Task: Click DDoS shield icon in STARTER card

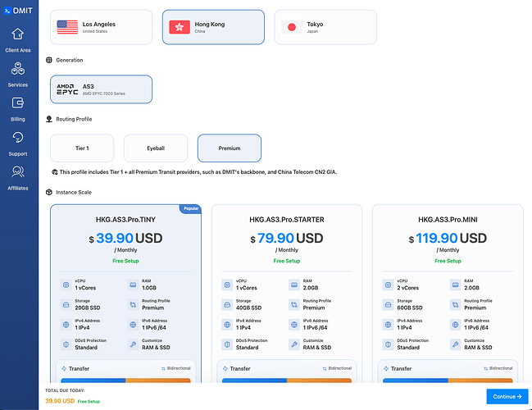Action: pyautogui.click(x=227, y=344)
